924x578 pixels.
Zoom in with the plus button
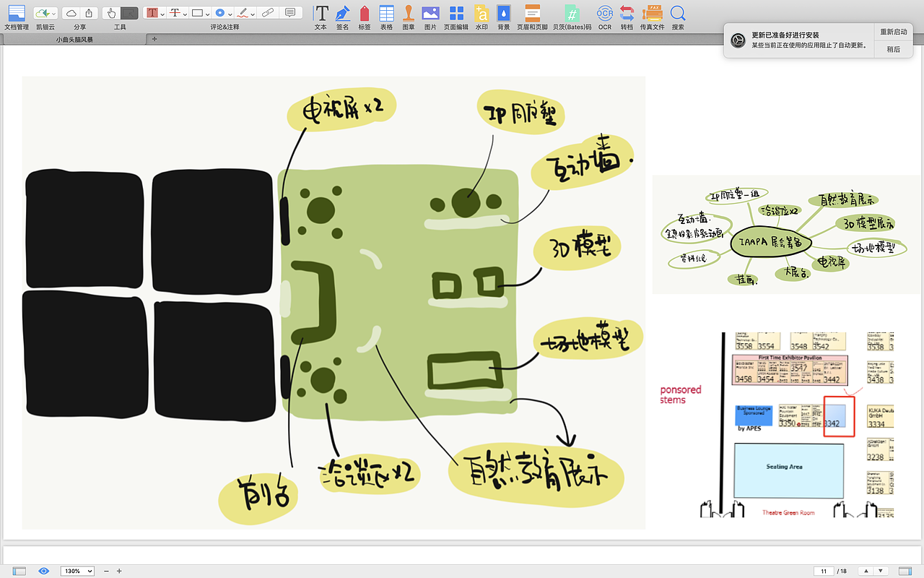pyautogui.click(x=119, y=571)
